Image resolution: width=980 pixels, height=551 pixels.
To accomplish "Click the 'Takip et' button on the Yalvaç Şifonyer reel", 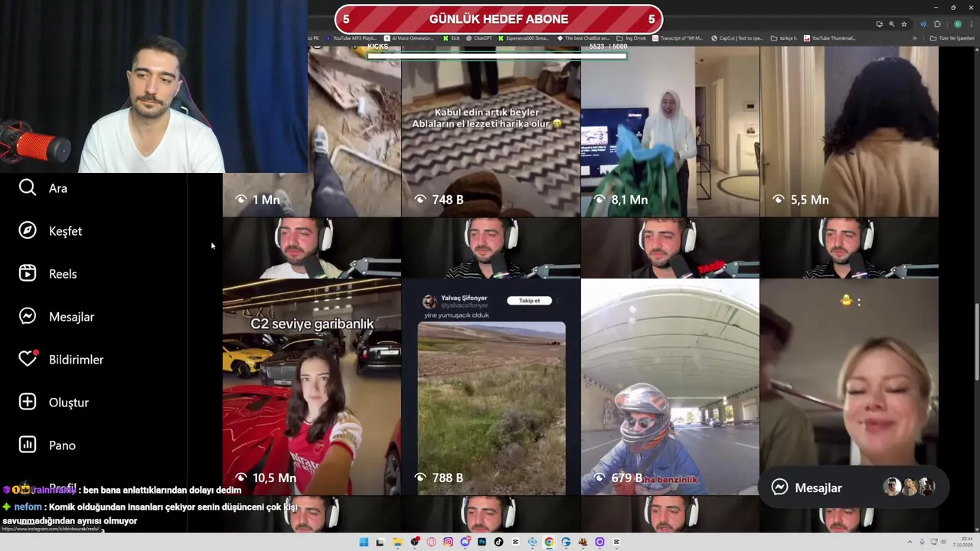I will 529,301.
